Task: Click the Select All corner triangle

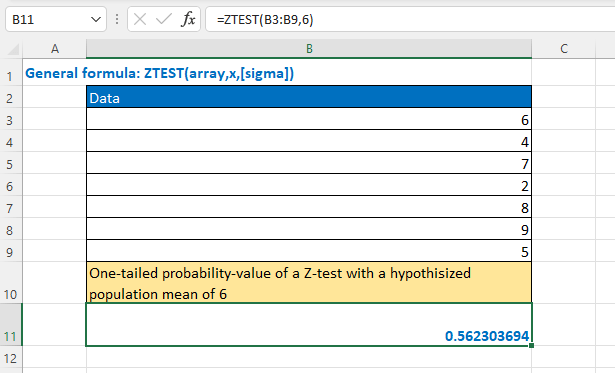Action: tap(13, 49)
